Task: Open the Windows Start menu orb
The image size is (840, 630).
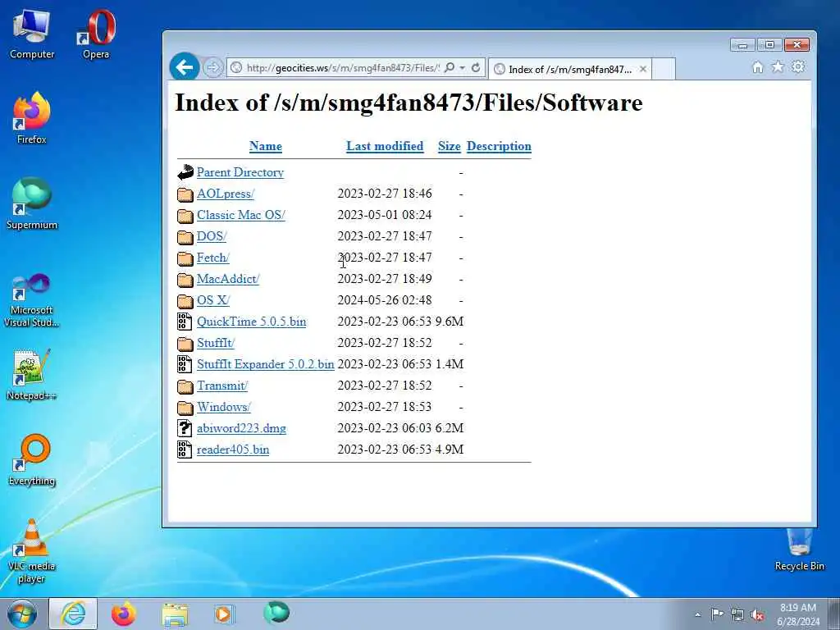Action: pos(22,614)
